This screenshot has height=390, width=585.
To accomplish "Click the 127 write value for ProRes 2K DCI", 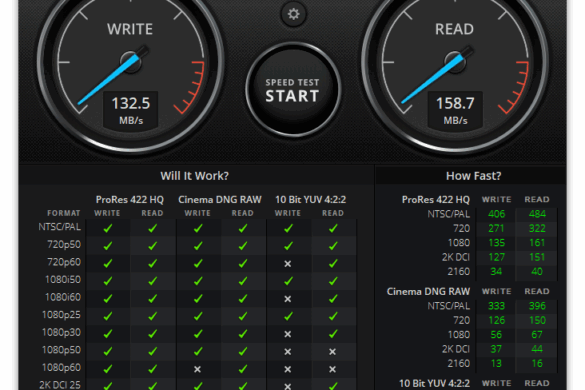I will coord(496,257).
